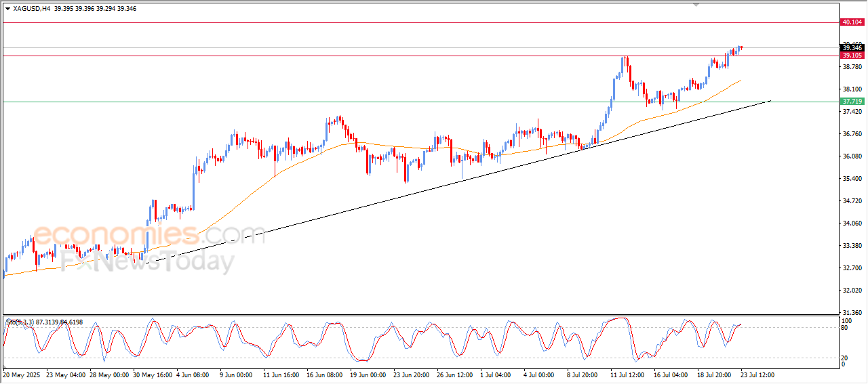868x384 pixels.
Task: Click the 19 Jun 00:00 time label
Action: (370, 374)
